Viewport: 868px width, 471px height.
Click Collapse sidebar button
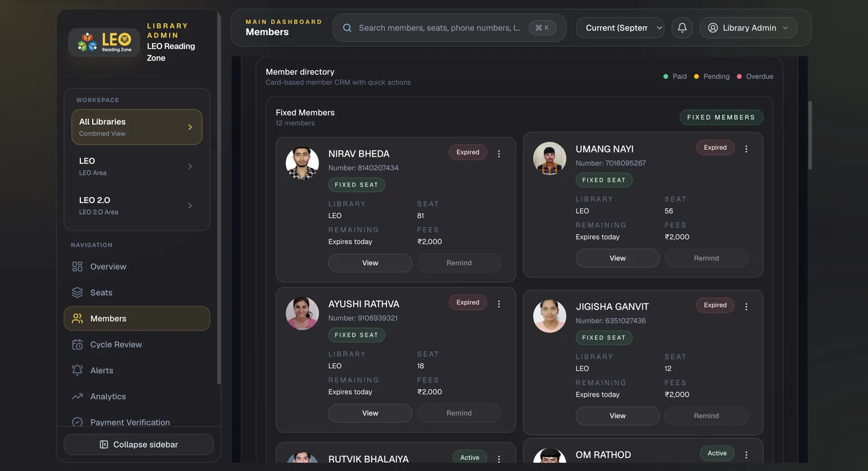tap(138, 444)
